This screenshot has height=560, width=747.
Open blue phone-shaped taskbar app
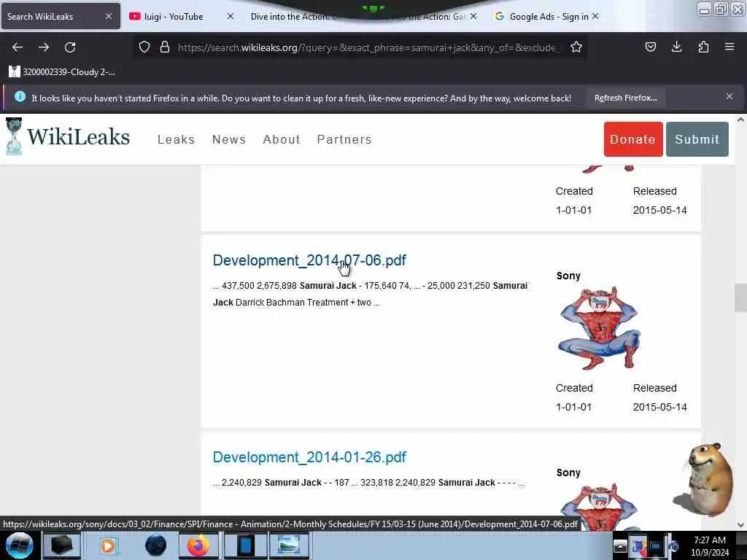tap(245, 545)
